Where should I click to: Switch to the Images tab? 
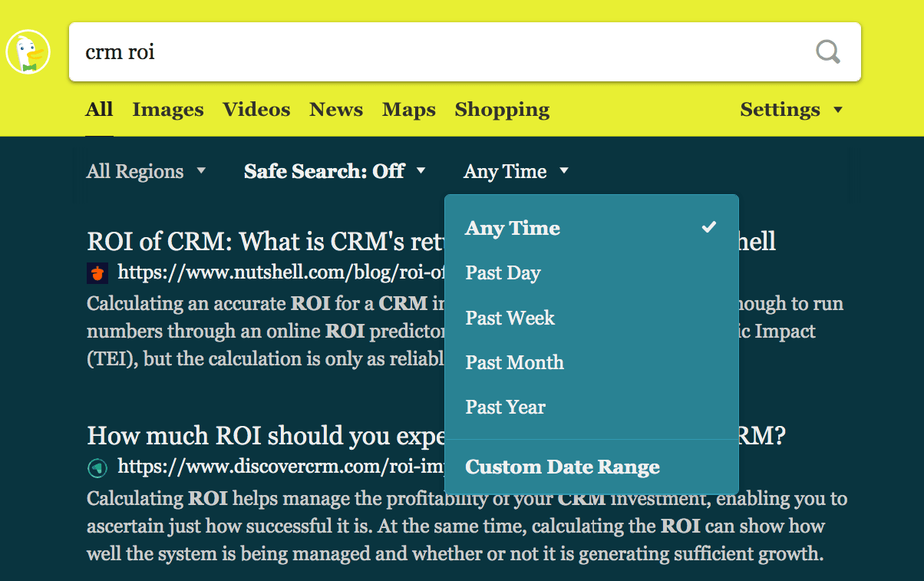tap(168, 110)
